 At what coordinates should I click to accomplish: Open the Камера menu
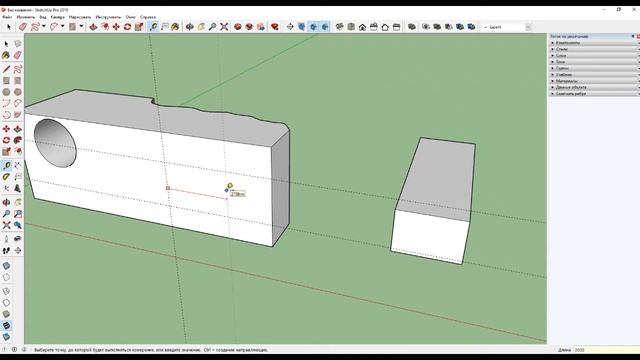click(x=58, y=17)
